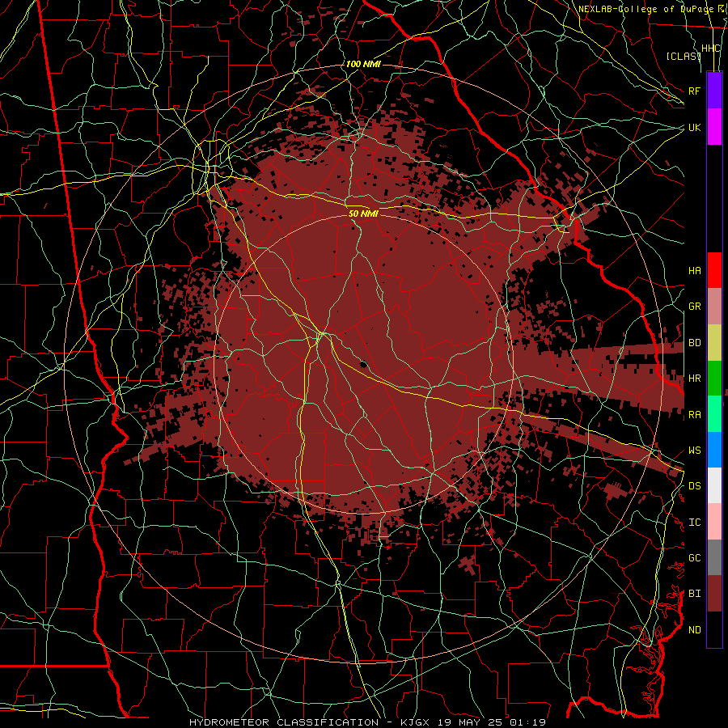728x728 pixels.
Task: Click the '100 NMI' range ring label
Action: [363, 64]
